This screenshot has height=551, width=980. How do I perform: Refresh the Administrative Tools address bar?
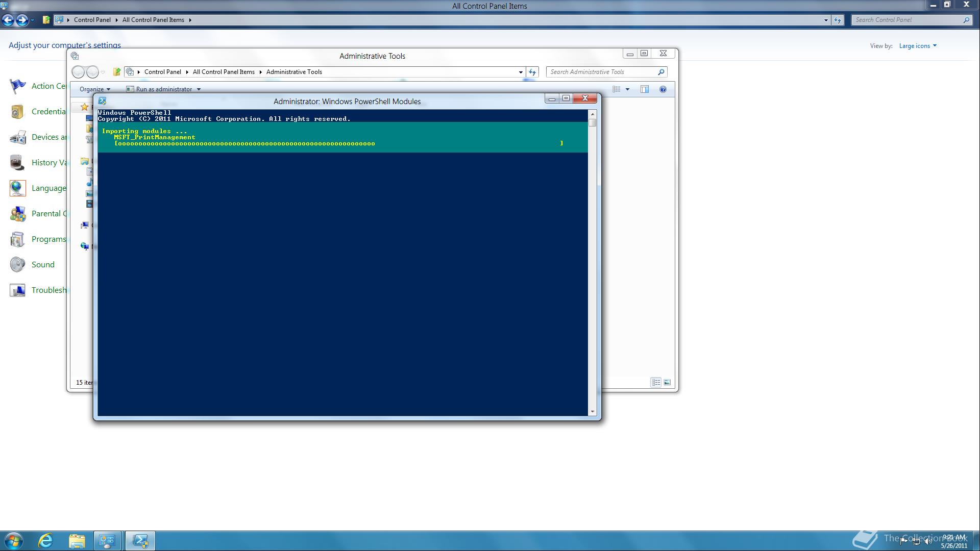coord(532,72)
